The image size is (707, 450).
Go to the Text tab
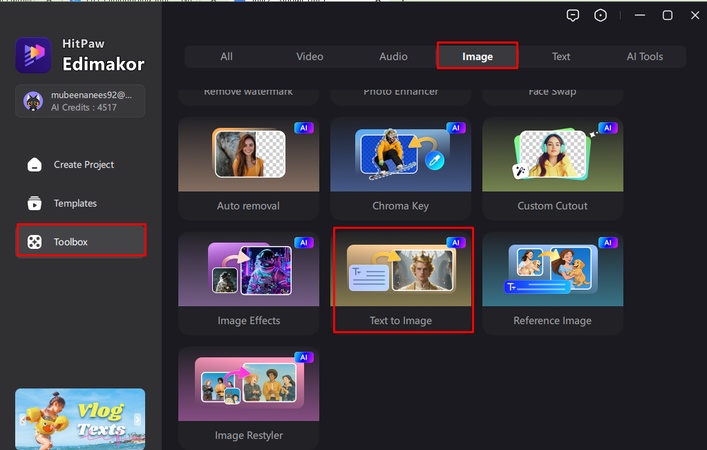pyautogui.click(x=561, y=57)
